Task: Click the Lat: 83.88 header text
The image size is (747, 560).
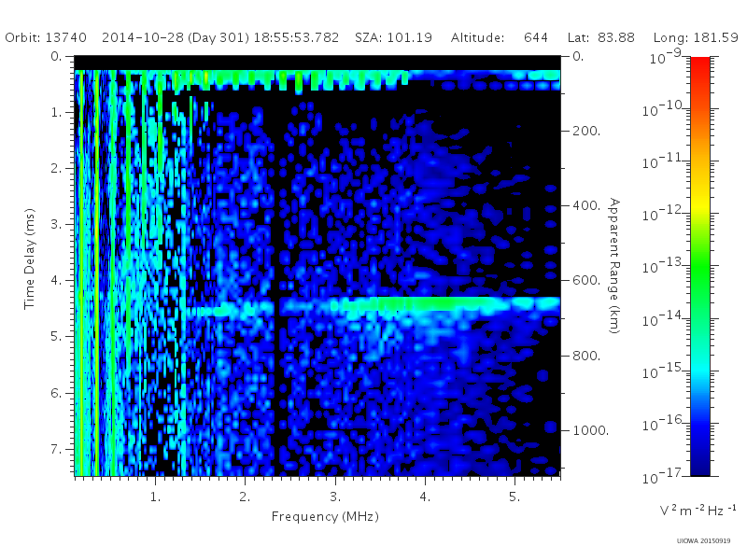Action: point(601,37)
